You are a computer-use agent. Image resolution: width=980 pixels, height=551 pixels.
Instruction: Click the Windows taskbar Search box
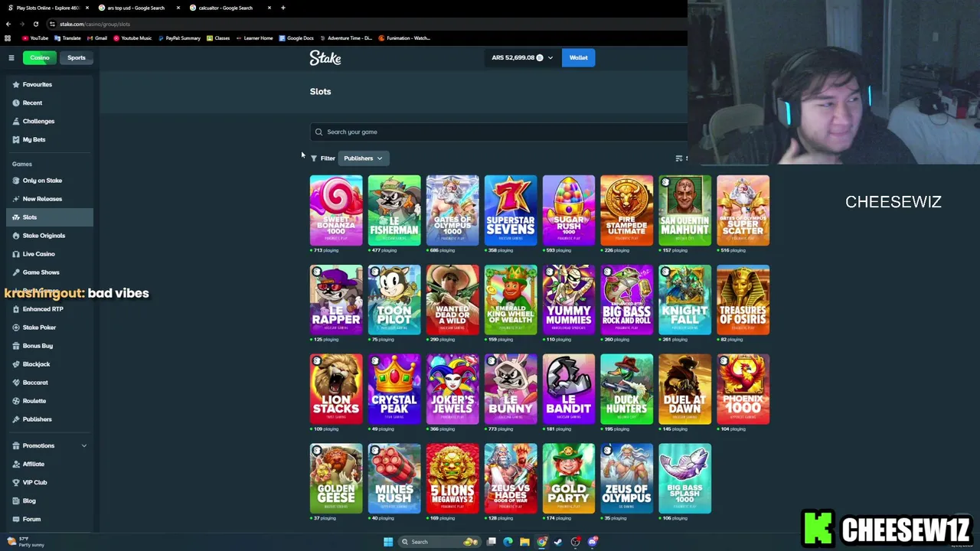[439, 542]
